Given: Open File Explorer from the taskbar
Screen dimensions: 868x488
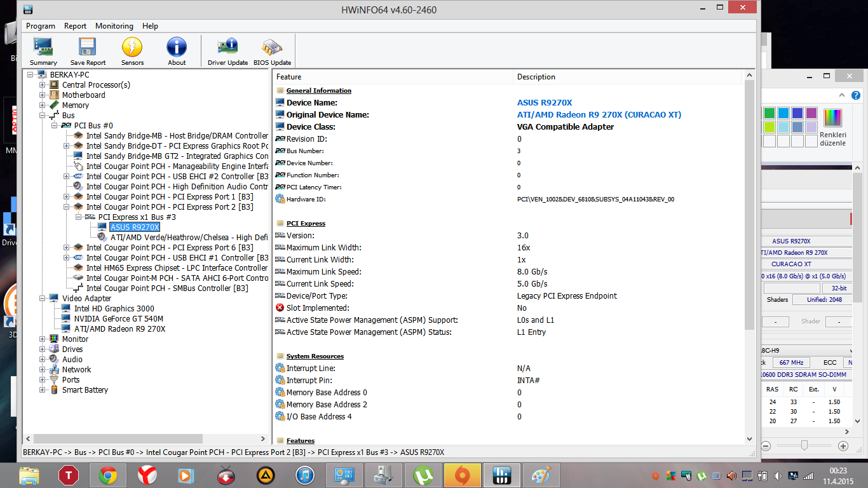Looking at the screenshot, I should pos(29,475).
